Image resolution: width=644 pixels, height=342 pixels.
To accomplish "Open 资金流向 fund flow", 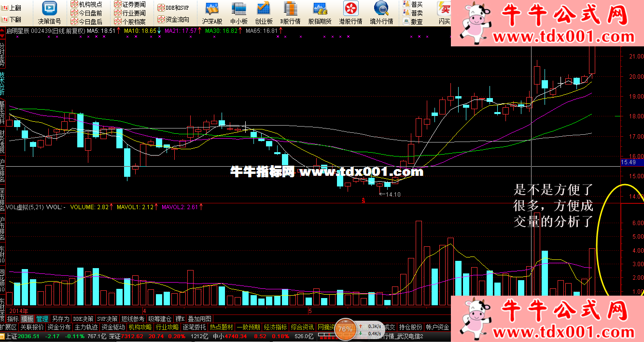I will point(174,20).
